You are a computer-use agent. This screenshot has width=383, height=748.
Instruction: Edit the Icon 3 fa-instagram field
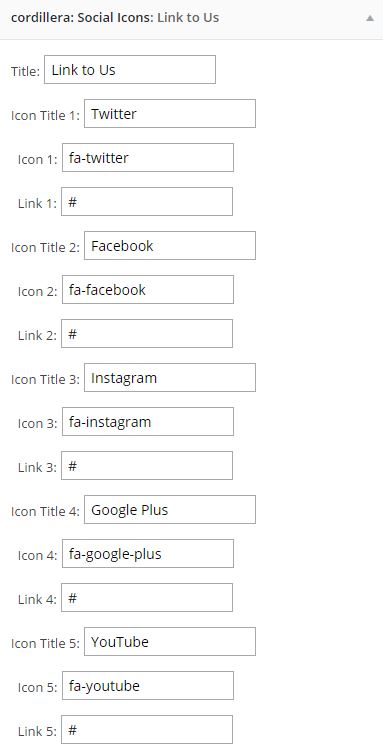coord(148,421)
